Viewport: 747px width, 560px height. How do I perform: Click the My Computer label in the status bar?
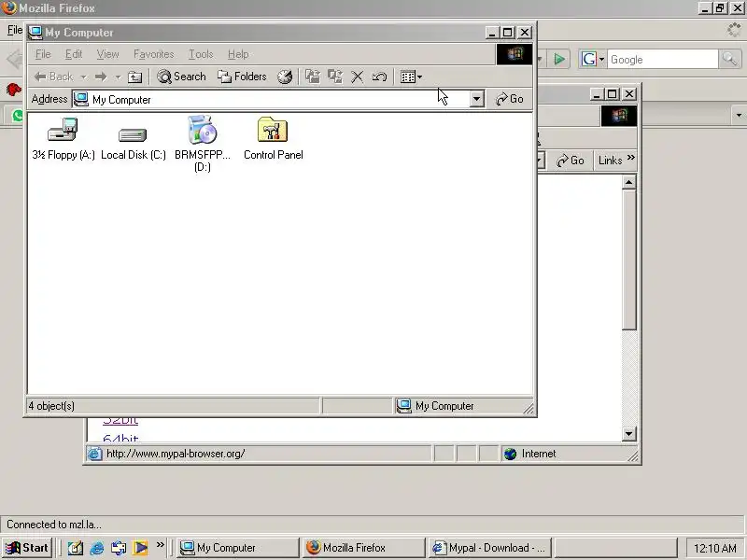coord(444,406)
